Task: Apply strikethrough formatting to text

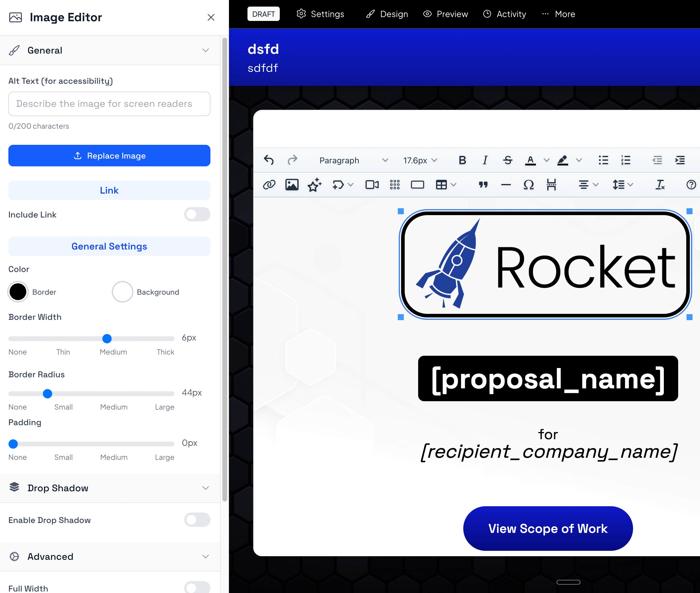Action: click(x=508, y=160)
